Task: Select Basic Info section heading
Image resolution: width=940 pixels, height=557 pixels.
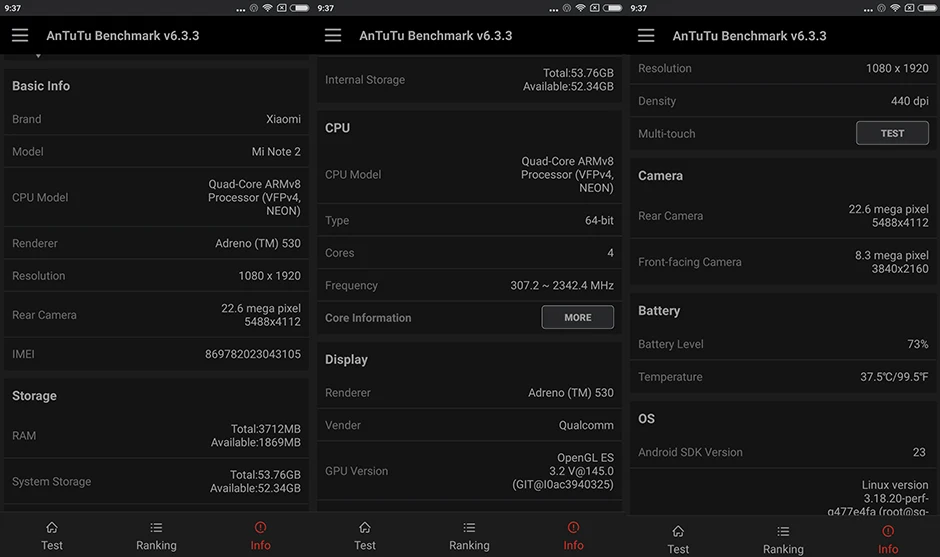Action: click(41, 86)
